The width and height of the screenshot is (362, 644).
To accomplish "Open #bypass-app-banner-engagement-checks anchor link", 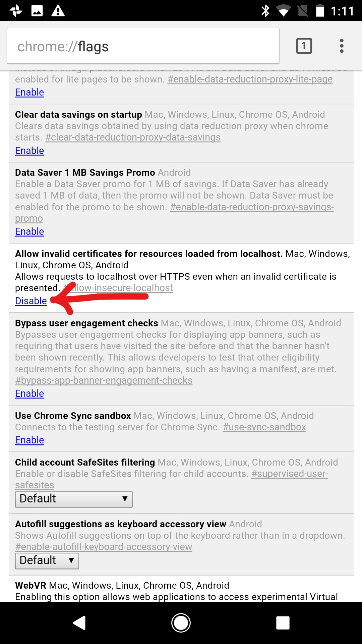I will click(104, 380).
